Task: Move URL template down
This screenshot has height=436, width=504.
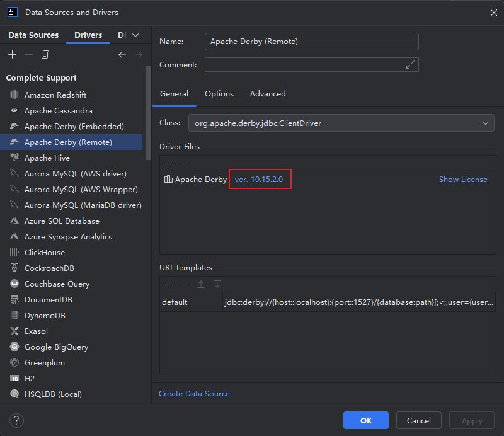Action: (x=217, y=284)
